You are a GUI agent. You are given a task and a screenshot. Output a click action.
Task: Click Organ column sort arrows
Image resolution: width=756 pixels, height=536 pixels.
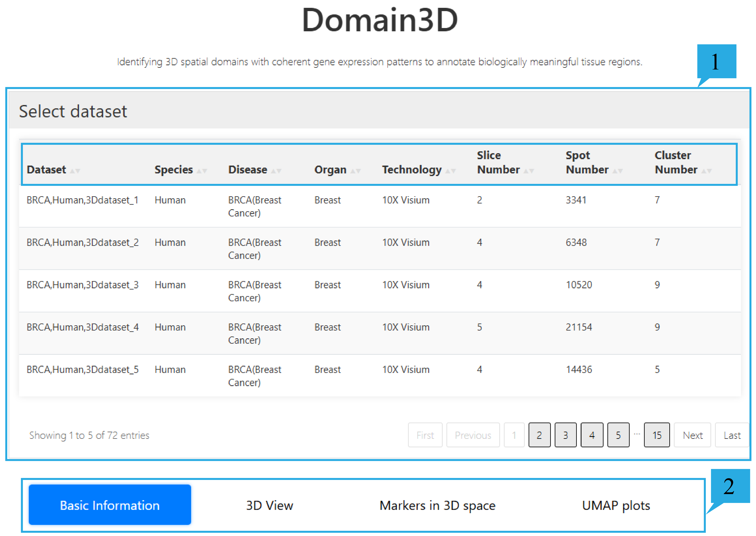point(355,171)
